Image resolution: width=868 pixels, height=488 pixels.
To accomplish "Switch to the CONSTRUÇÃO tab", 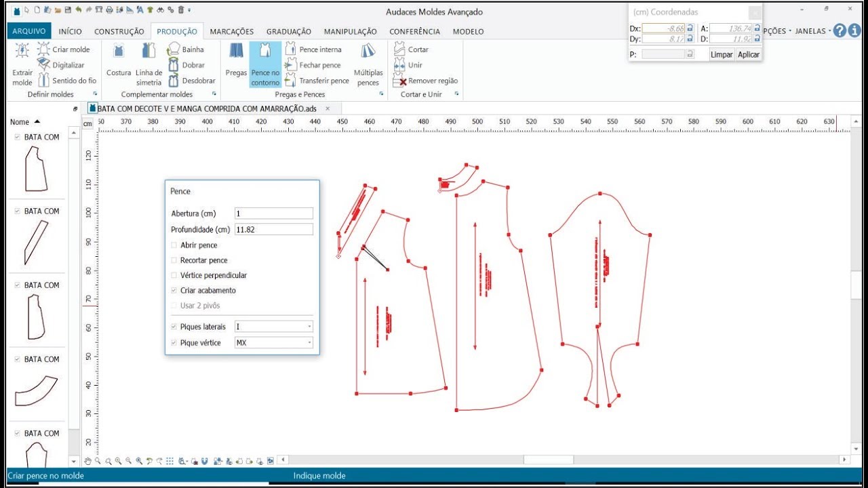I will [x=119, y=31].
